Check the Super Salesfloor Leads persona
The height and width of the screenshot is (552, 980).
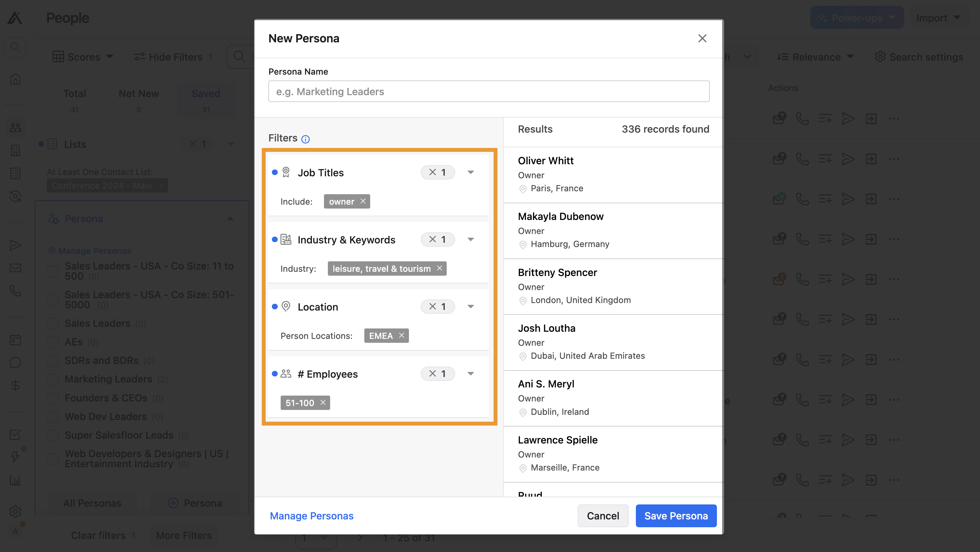(x=53, y=435)
